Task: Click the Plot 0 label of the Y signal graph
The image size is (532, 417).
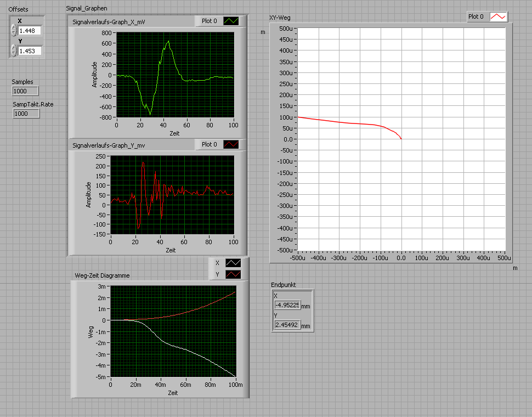Action: [x=209, y=144]
